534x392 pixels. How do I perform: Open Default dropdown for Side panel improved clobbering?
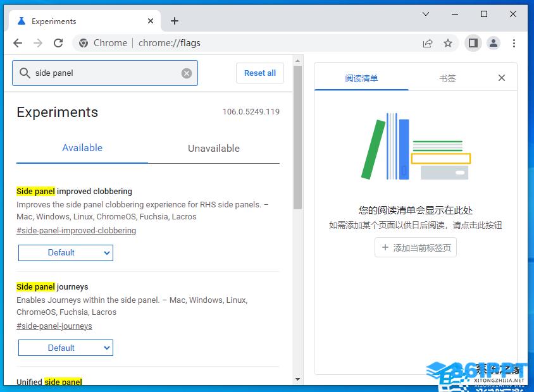coord(66,253)
